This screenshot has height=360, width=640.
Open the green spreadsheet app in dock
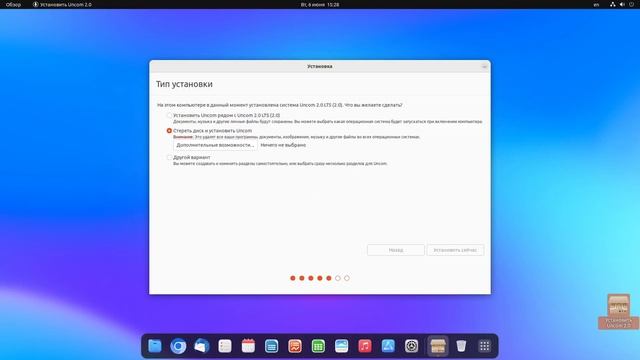coord(318,346)
